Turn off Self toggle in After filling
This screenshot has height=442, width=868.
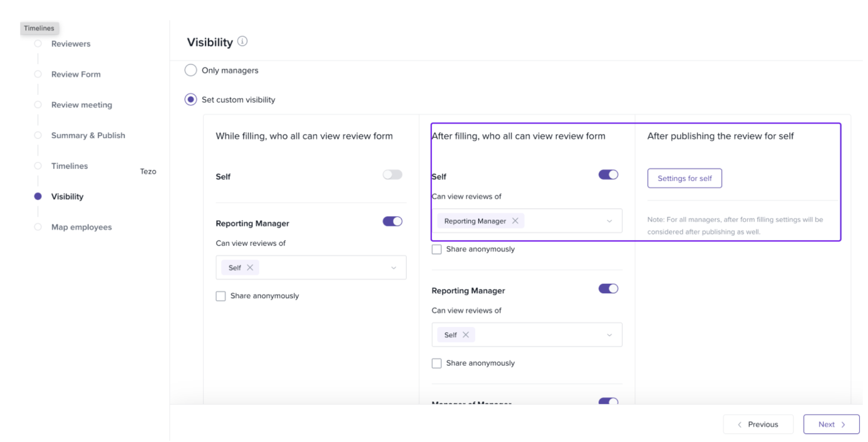(x=608, y=175)
